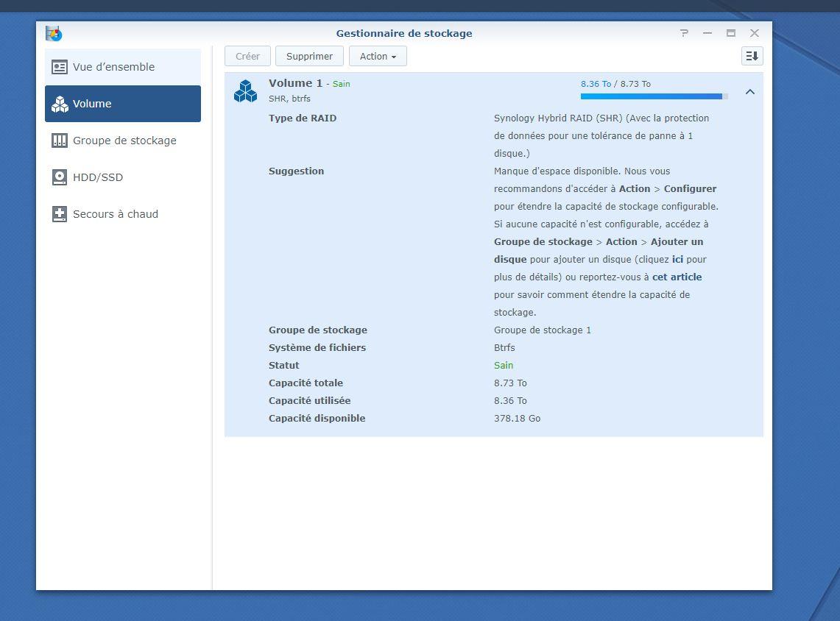Click the Secours à chaud plus icon
The width and height of the screenshot is (840, 621).
click(x=60, y=214)
